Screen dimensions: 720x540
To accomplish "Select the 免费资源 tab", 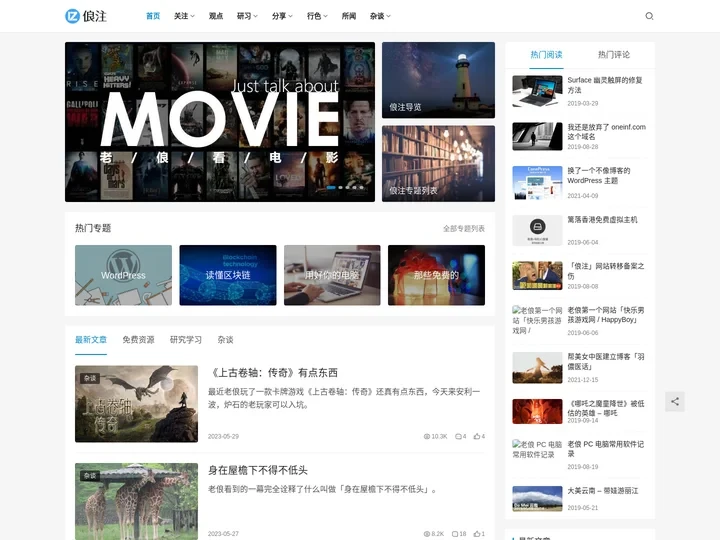I will tap(138, 340).
